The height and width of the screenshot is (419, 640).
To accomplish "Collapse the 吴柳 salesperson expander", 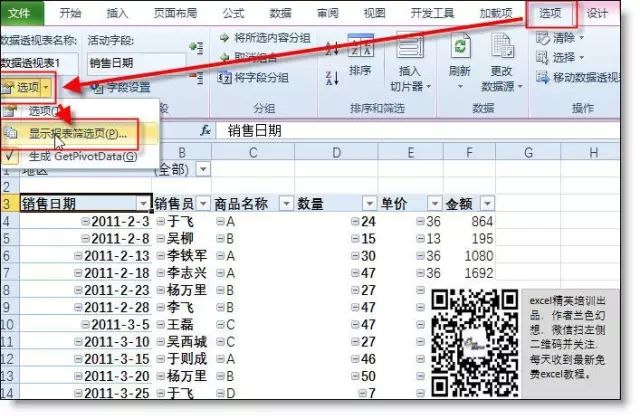I will (x=161, y=238).
